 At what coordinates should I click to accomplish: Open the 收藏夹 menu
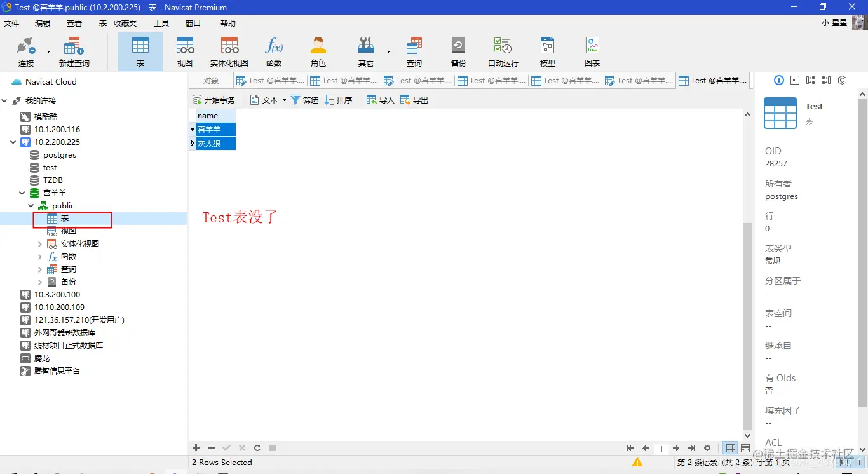click(x=125, y=23)
